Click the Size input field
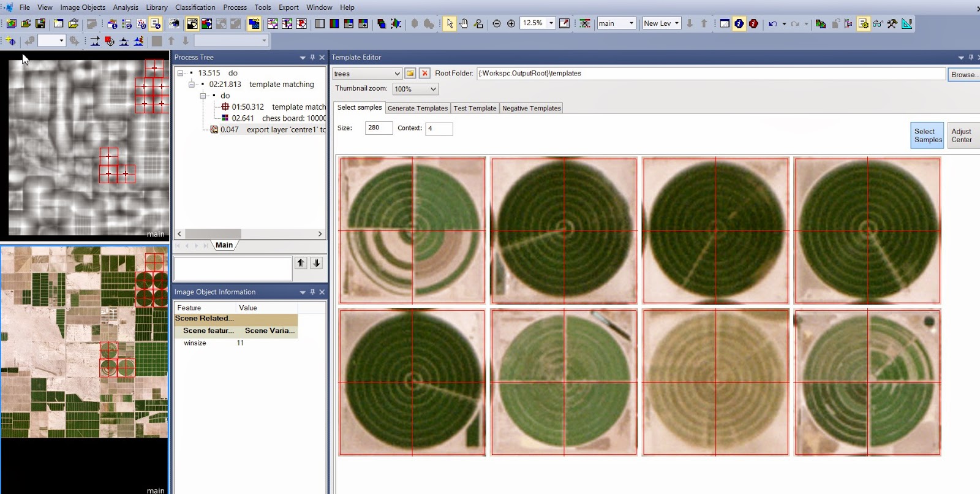The height and width of the screenshot is (494, 980). [378, 128]
